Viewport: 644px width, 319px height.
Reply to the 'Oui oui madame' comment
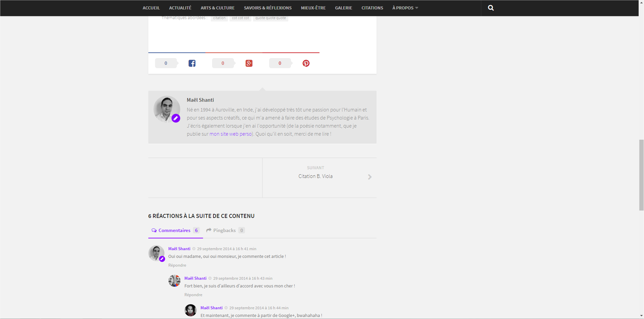pos(177,265)
